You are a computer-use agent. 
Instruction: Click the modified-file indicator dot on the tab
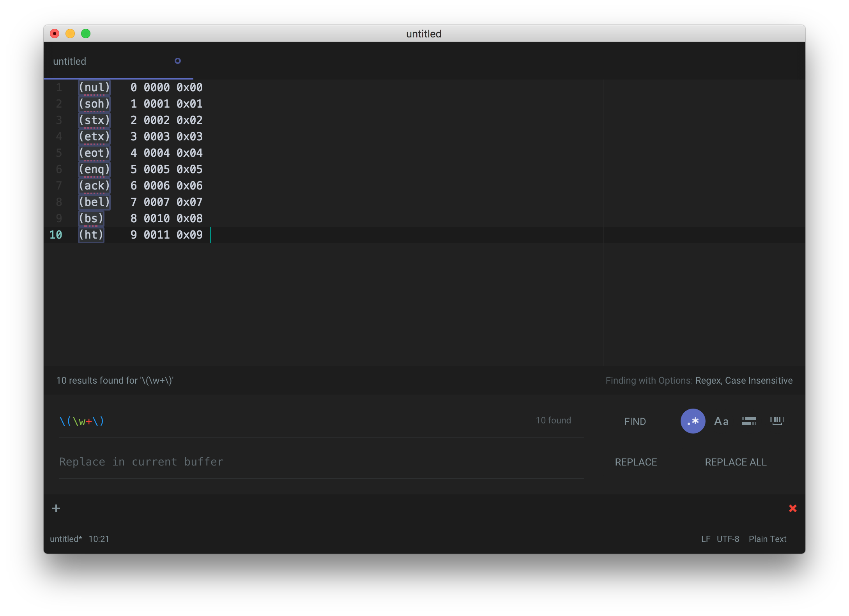178,61
